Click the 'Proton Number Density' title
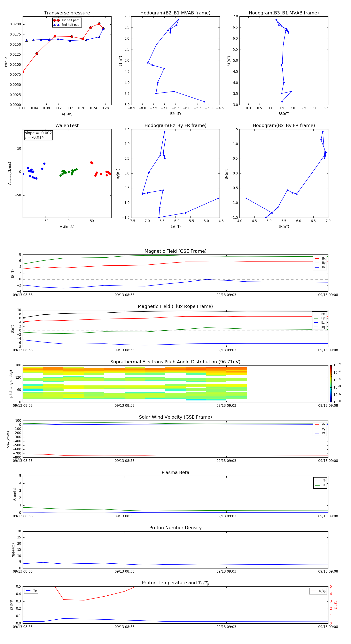The height and width of the screenshot is (644, 351). click(175, 528)
